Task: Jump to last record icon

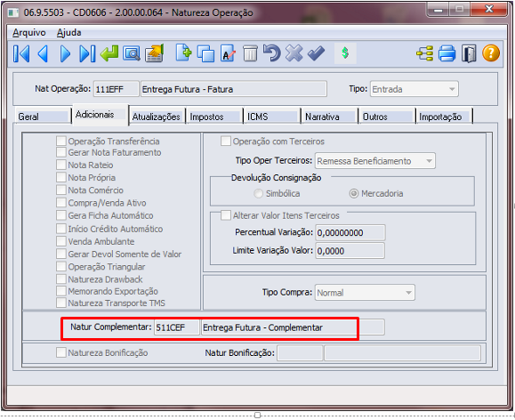Action: click(x=87, y=53)
